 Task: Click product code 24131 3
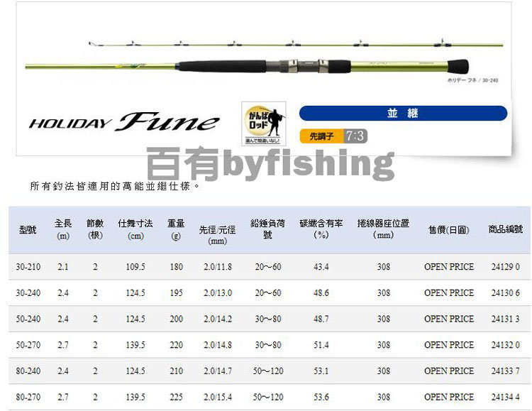[x=506, y=319]
